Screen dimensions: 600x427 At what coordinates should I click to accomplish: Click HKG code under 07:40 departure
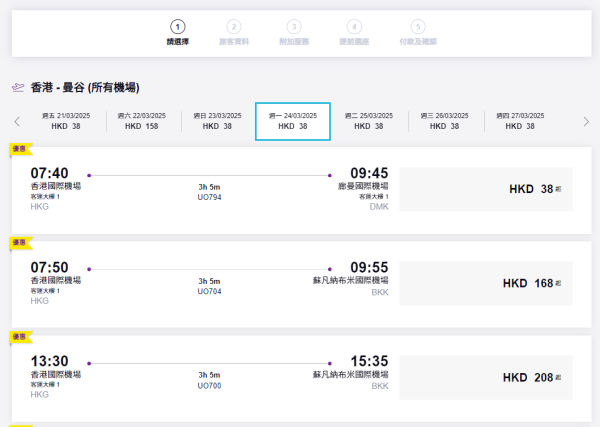[40, 207]
